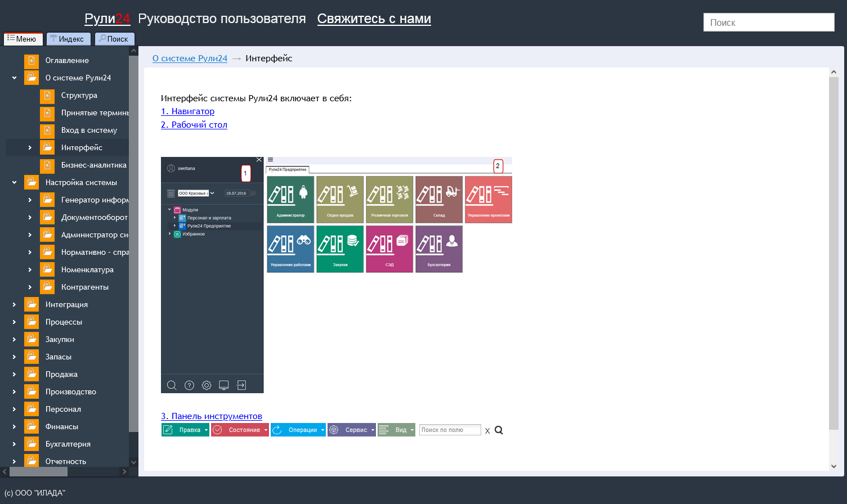Image resolution: width=847 pixels, height=504 pixels.
Task: Switch to the Меню tab
Action: coord(23,39)
